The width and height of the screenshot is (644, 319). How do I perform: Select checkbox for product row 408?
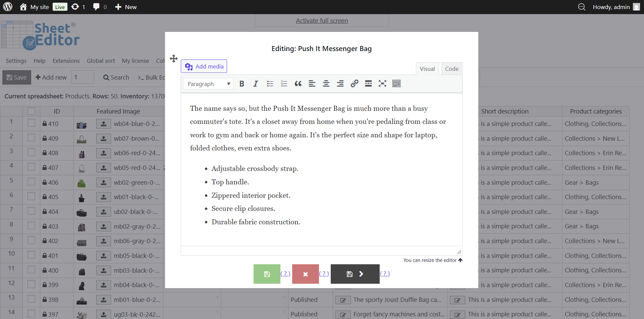31,152
